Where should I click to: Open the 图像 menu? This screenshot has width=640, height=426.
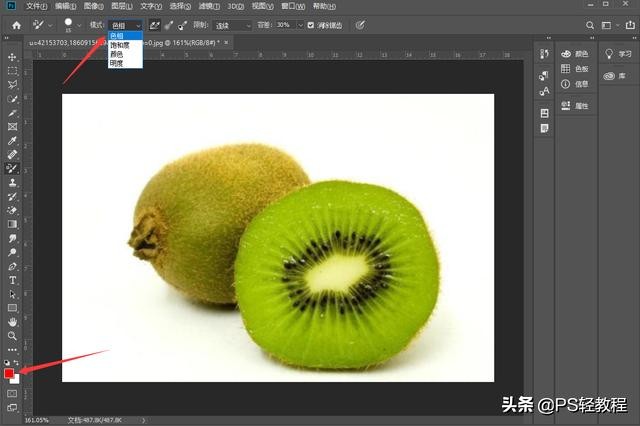point(93,6)
